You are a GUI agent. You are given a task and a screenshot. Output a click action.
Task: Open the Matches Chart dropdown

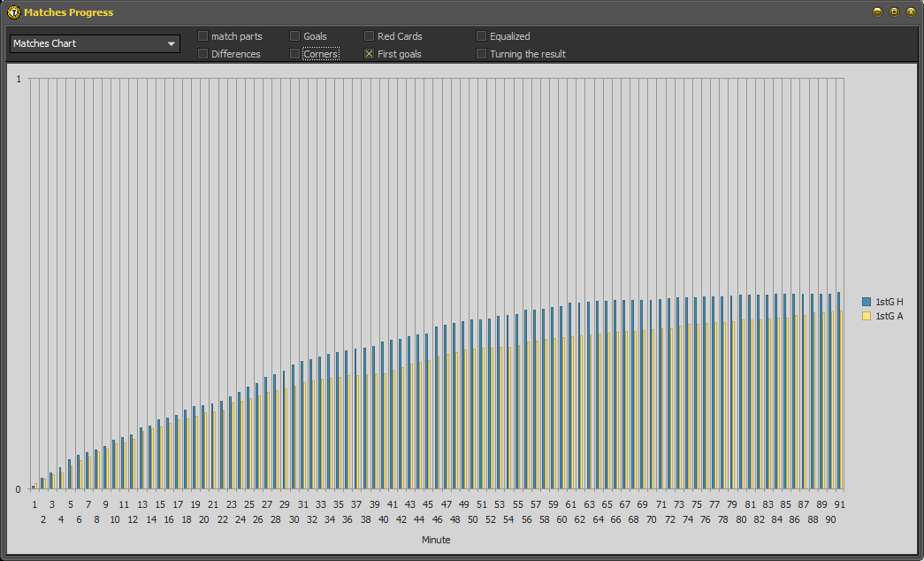click(x=95, y=43)
